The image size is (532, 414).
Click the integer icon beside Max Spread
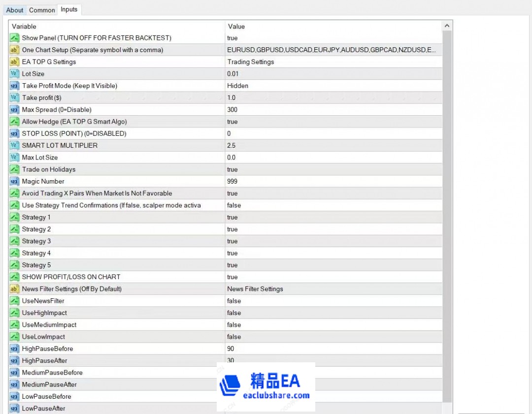click(x=14, y=110)
